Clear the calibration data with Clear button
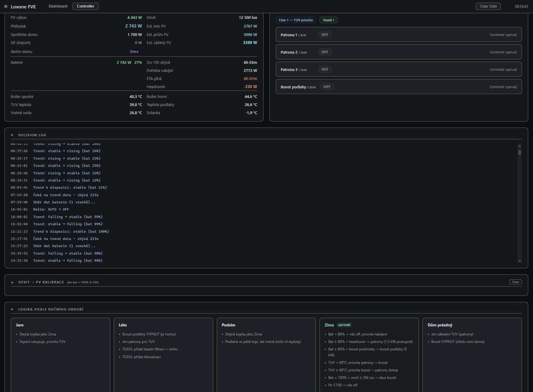This screenshot has width=533, height=392. (x=516, y=282)
